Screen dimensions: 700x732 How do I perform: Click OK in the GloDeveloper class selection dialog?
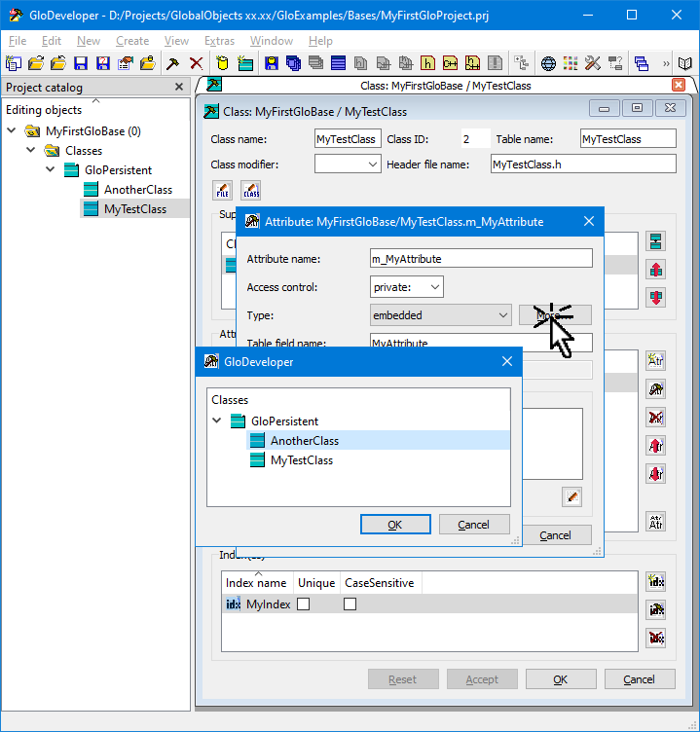point(395,525)
